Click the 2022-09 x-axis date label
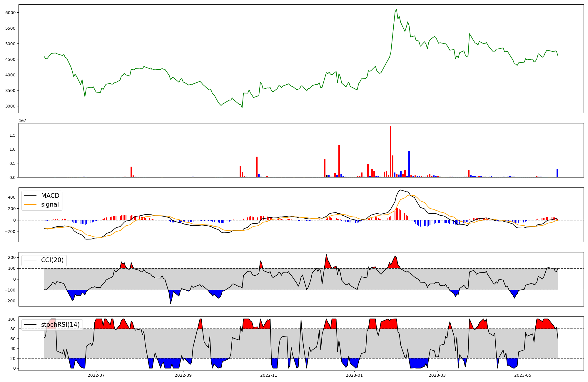 183,375
